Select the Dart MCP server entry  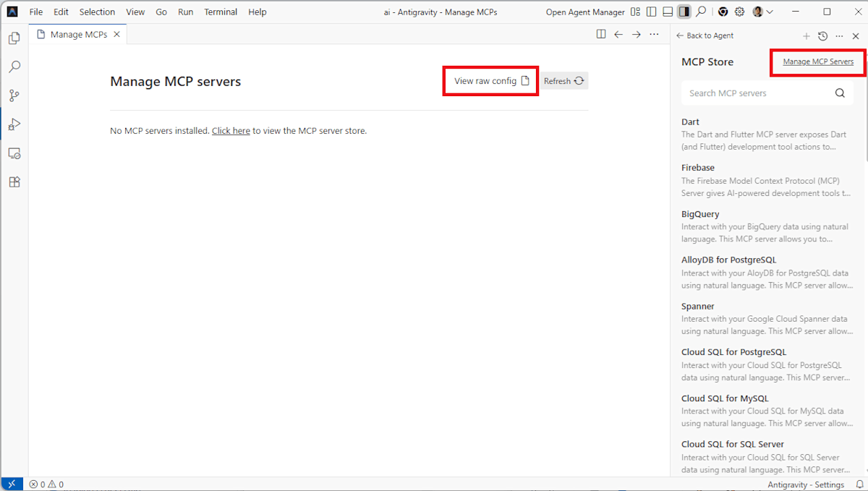pos(767,134)
